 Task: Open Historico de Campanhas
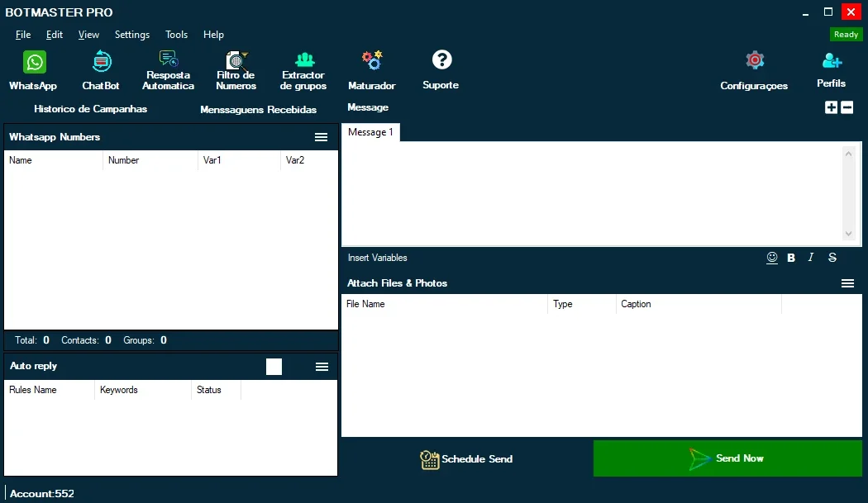tap(90, 109)
